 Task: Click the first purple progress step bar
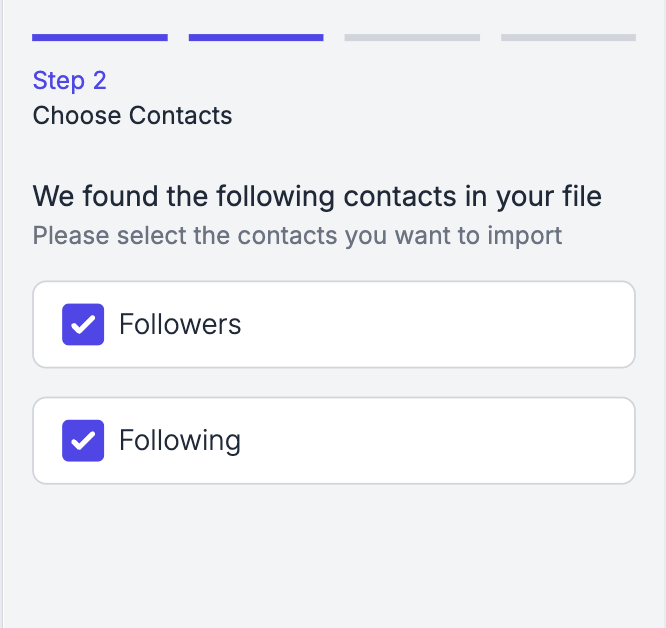click(x=99, y=38)
